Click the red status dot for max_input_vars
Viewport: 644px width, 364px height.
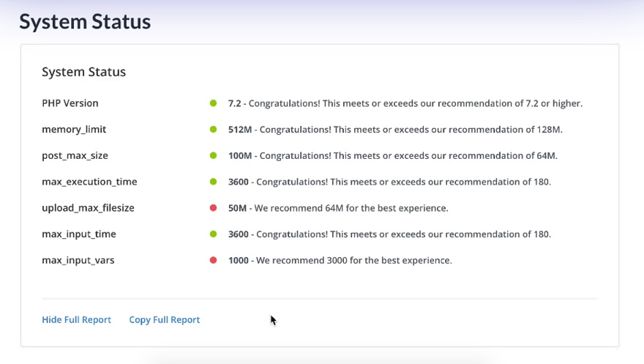click(x=214, y=260)
